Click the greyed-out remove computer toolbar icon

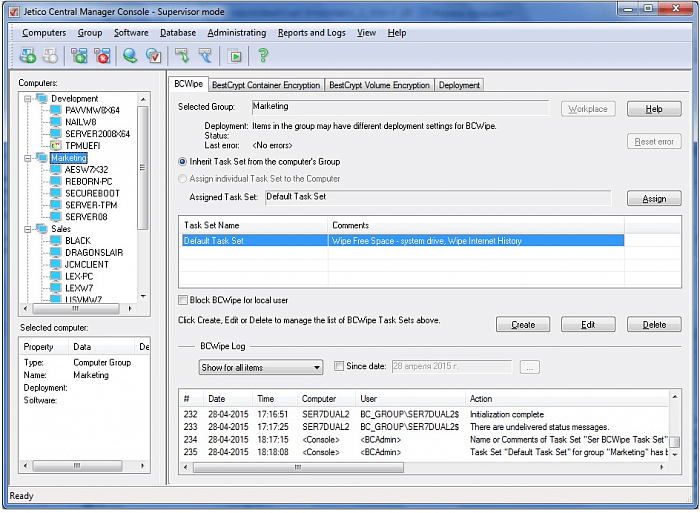pyautogui.click(x=50, y=56)
